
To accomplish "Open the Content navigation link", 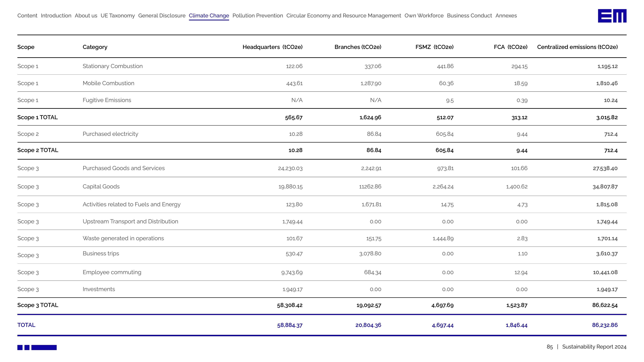I will pyautogui.click(x=27, y=15).
